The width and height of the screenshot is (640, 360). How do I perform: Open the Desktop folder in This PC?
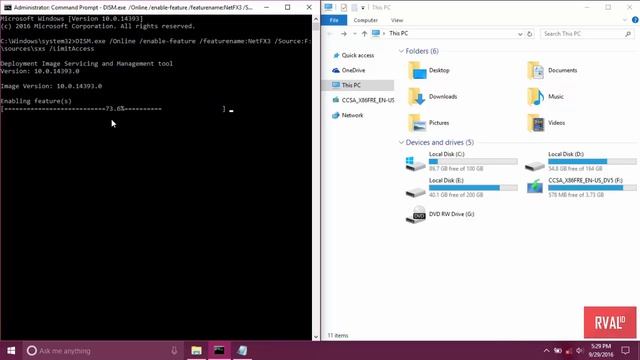(429, 71)
